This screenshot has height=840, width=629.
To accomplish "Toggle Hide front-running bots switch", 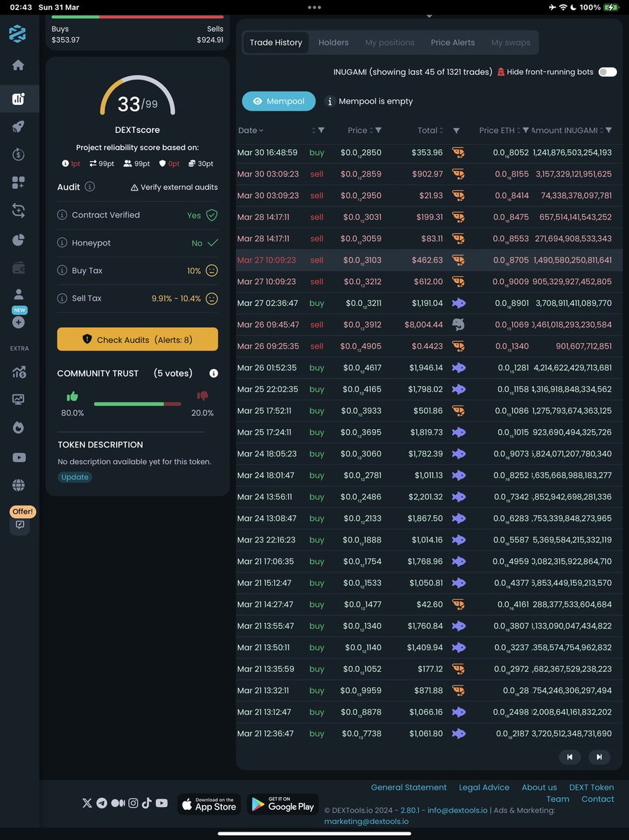I will click(x=607, y=72).
